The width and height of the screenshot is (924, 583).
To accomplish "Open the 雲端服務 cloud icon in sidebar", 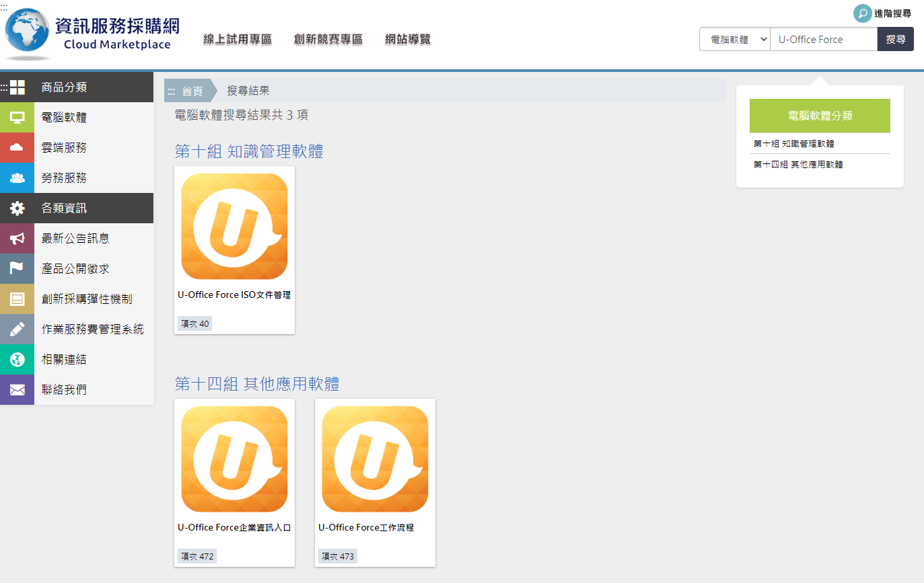I will 17,148.
